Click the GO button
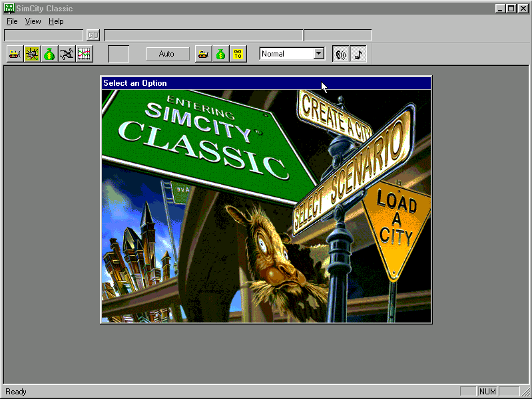Viewport: 532px width, 399px height. pyautogui.click(x=93, y=35)
